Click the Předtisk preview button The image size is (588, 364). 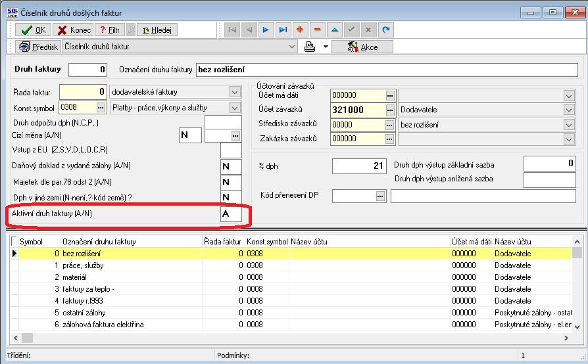click(x=38, y=47)
